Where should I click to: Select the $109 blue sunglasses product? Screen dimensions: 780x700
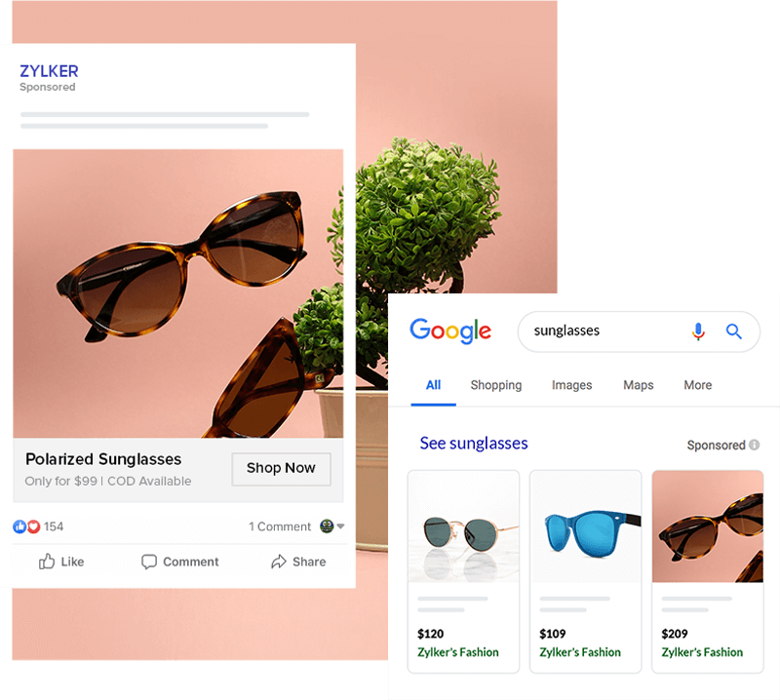[x=586, y=571]
